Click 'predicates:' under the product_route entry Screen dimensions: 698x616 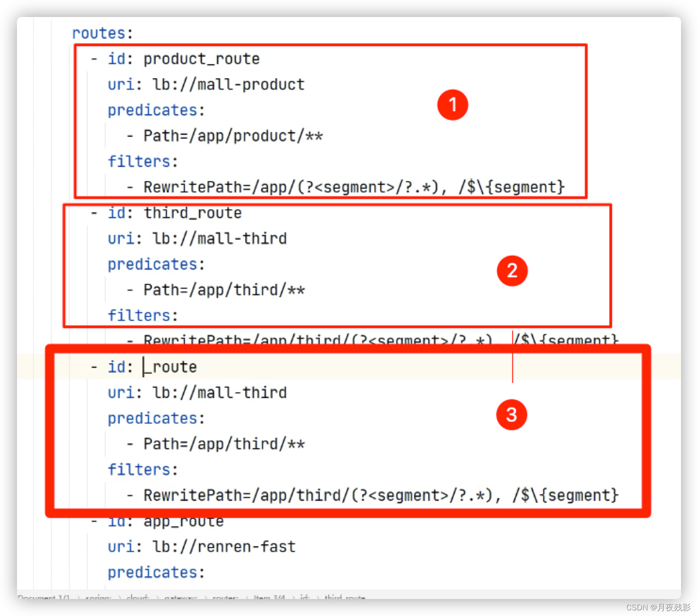click(156, 110)
